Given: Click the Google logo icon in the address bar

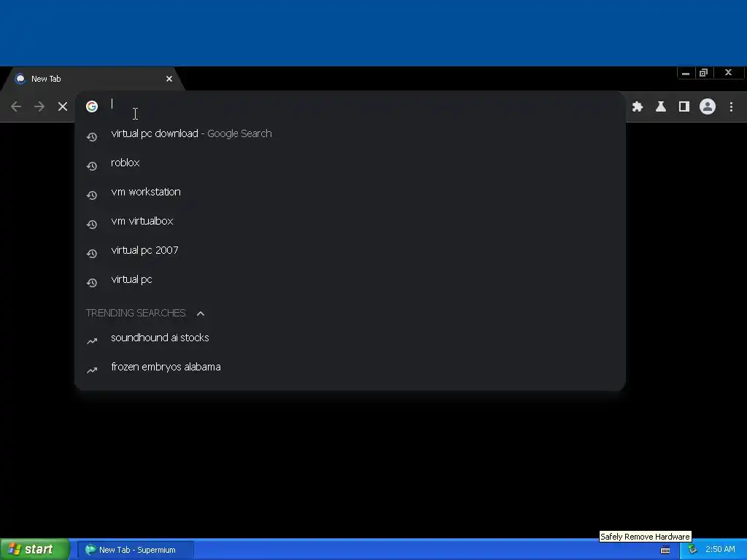Looking at the screenshot, I should click(x=92, y=106).
